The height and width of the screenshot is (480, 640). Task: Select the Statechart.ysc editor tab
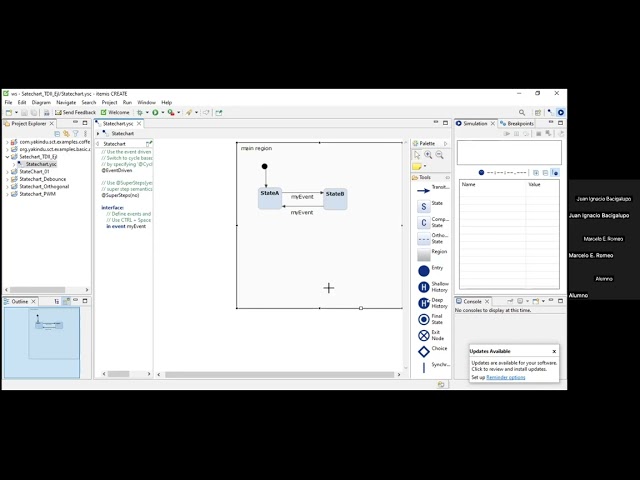(x=118, y=123)
